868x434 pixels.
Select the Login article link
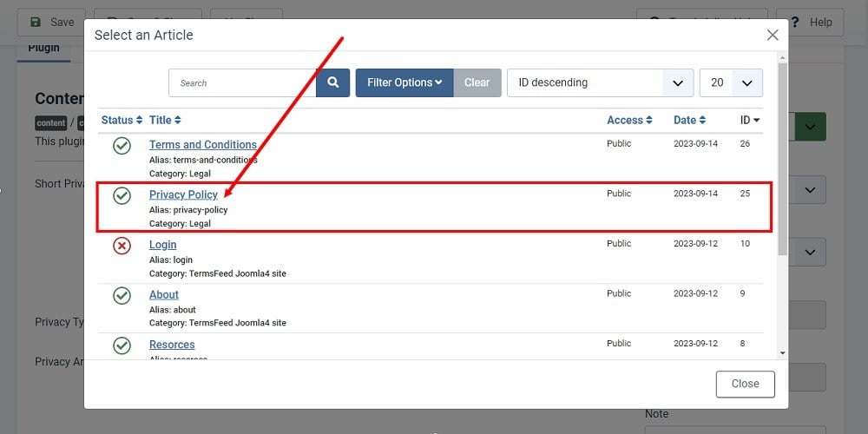click(163, 245)
